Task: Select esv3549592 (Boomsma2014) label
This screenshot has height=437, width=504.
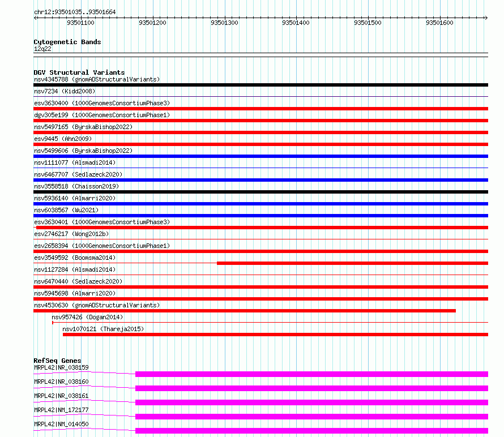Action: pos(75,258)
